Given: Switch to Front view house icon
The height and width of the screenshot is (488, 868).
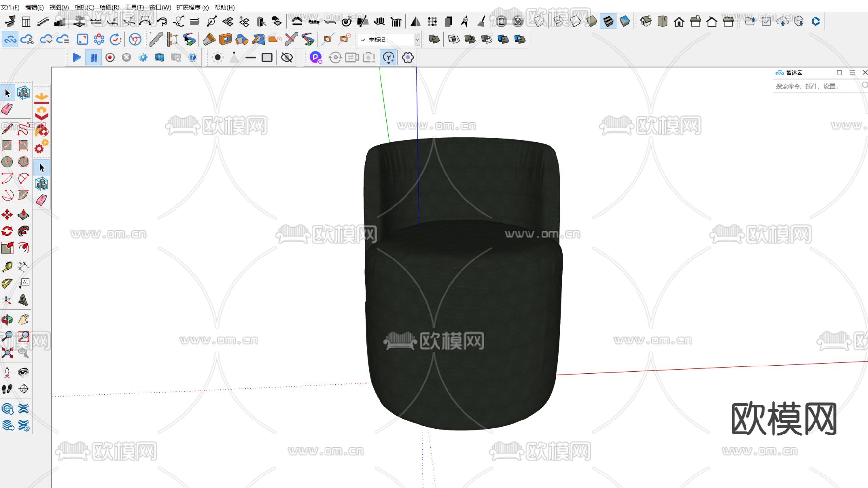Looking at the screenshot, I should pyautogui.click(x=679, y=22).
